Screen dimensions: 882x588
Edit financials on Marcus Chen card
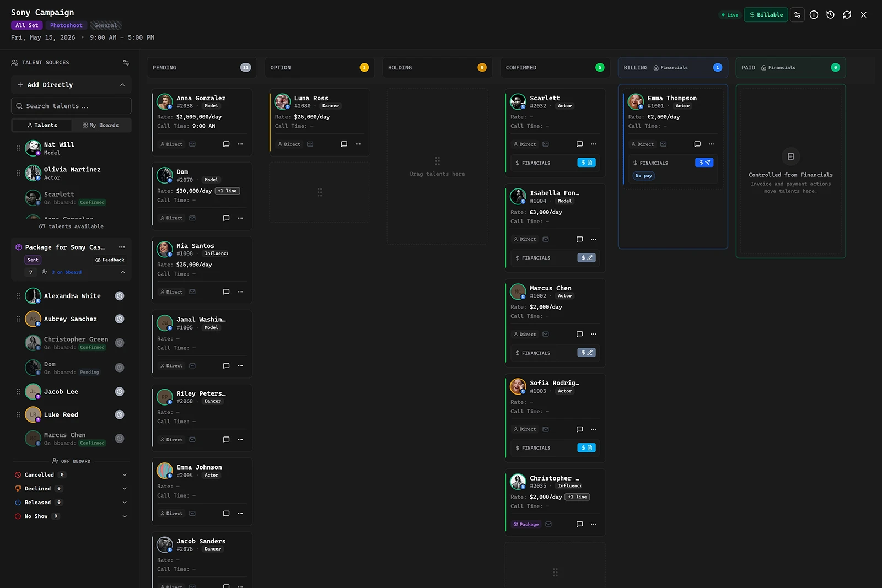(587, 353)
